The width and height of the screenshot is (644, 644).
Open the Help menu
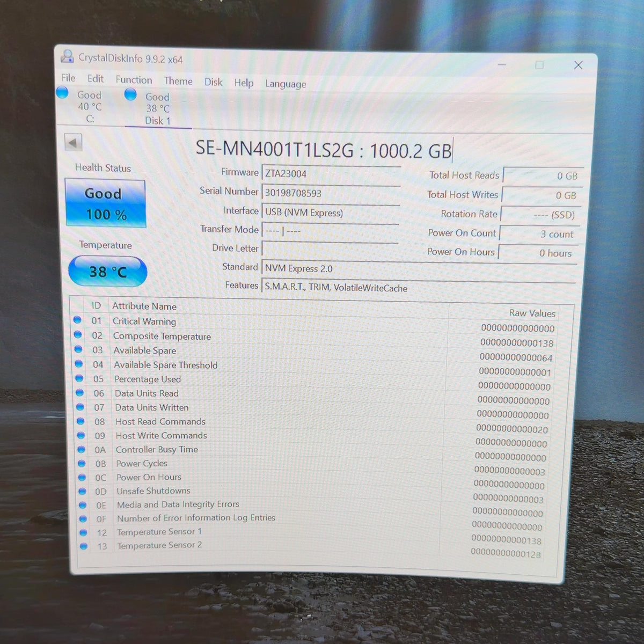pyautogui.click(x=244, y=83)
